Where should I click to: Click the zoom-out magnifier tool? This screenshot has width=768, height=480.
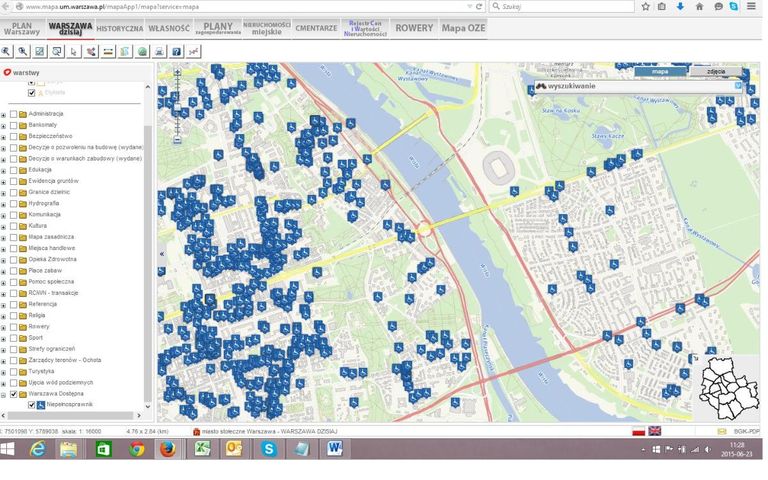click(23, 51)
